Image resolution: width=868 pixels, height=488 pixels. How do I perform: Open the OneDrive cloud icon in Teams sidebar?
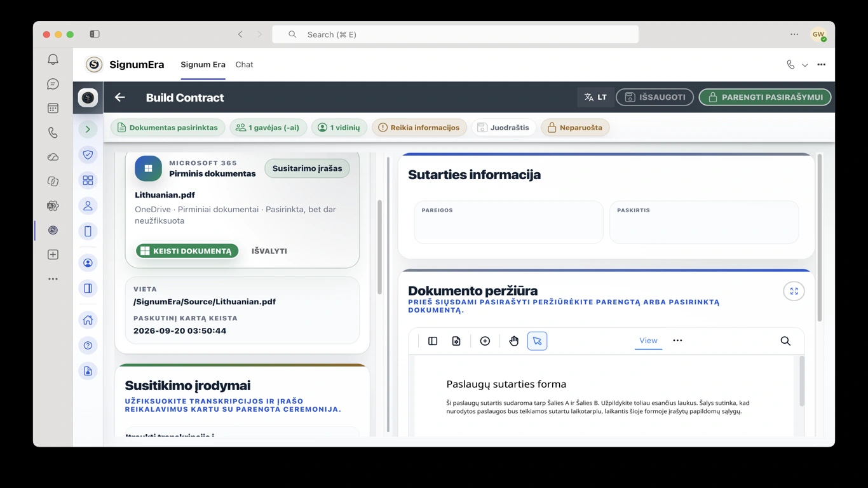coord(53,157)
